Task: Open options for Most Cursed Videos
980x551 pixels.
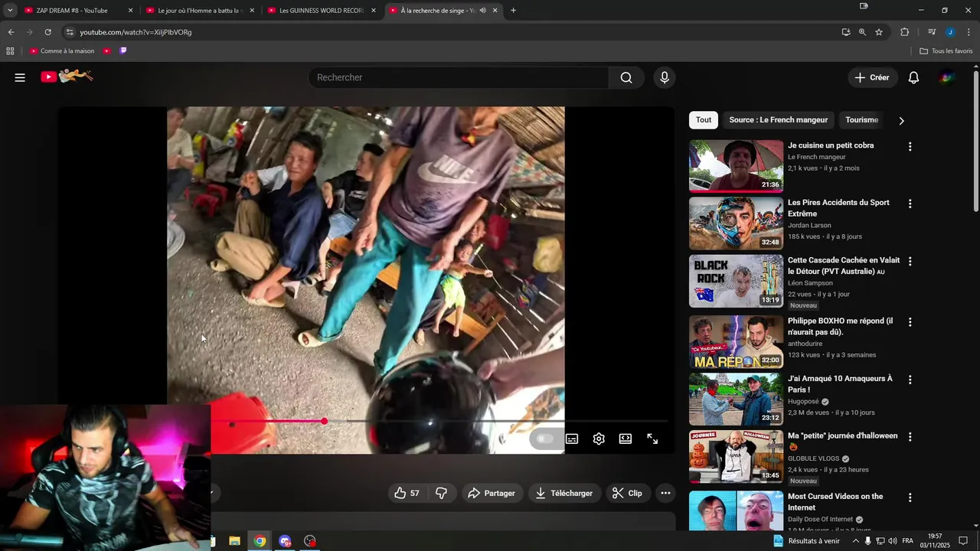Action: click(910, 497)
